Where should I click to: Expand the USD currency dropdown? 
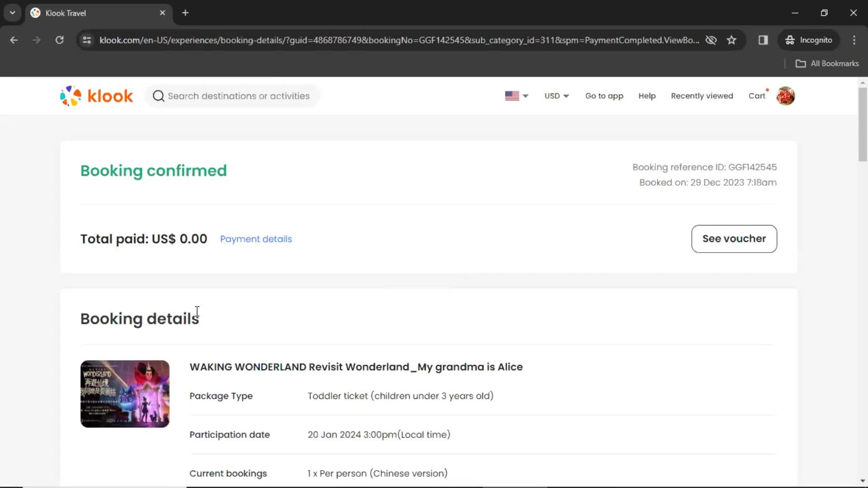click(556, 95)
